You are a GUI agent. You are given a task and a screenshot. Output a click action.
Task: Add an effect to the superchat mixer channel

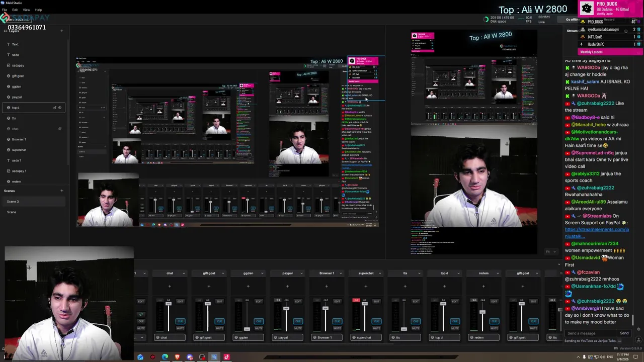[x=366, y=286]
